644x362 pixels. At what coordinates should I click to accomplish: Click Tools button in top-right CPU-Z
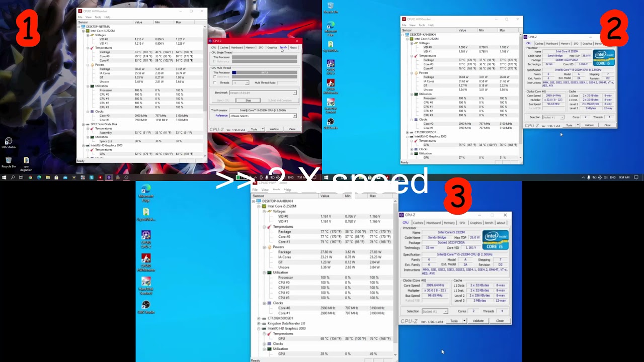(569, 125)
